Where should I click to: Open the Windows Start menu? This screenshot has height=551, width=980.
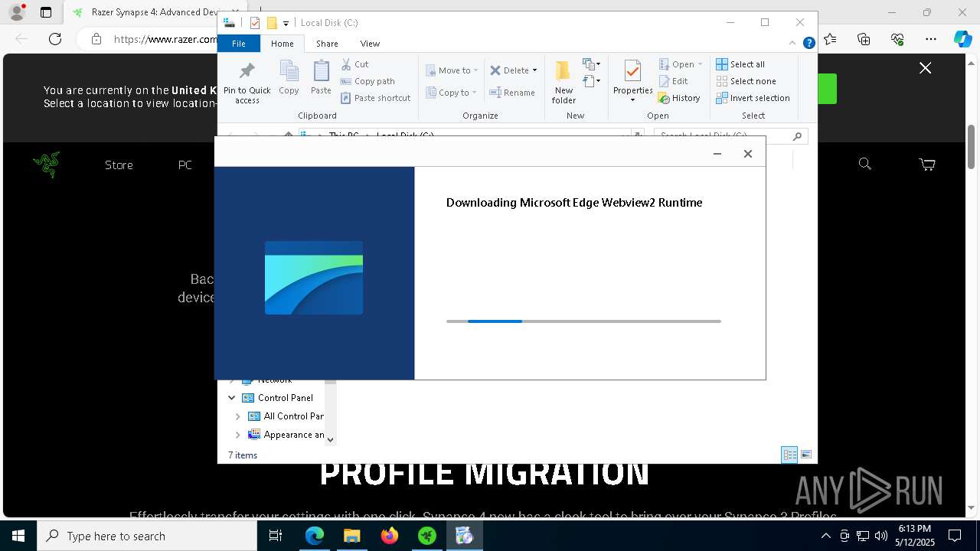click(x=18, y=536)
